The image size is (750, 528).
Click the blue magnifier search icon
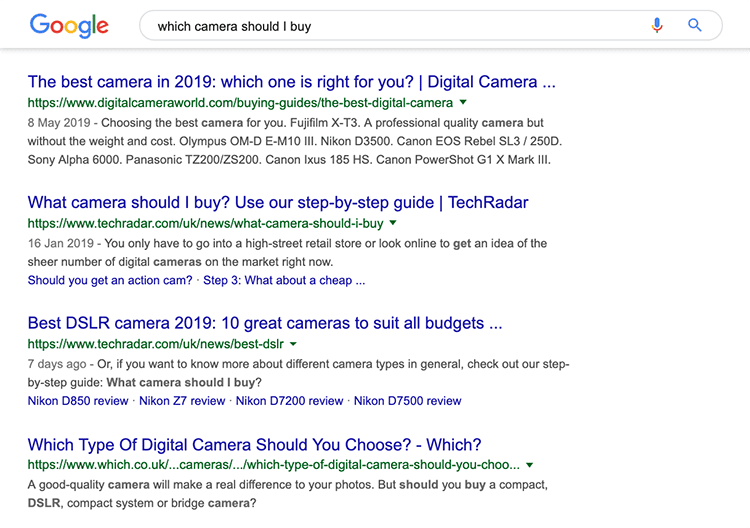tap(695, 25)
